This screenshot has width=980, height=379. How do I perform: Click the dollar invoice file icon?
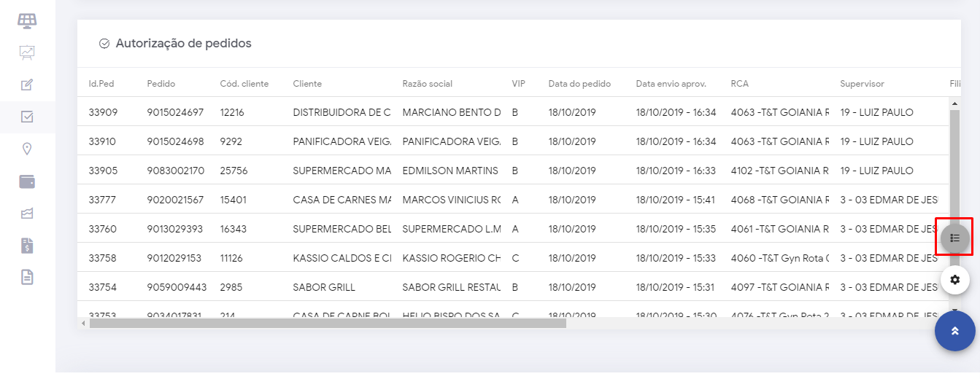click(27, 246)
